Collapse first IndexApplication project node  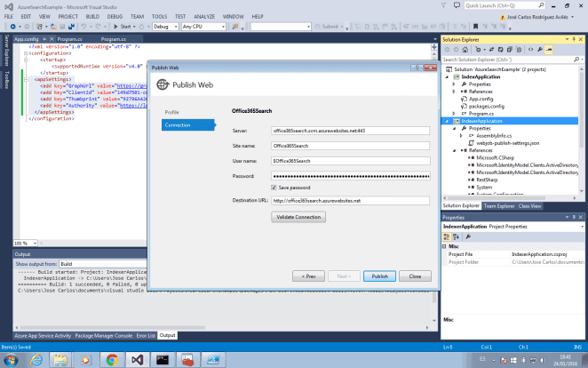(x=447, y=77)
